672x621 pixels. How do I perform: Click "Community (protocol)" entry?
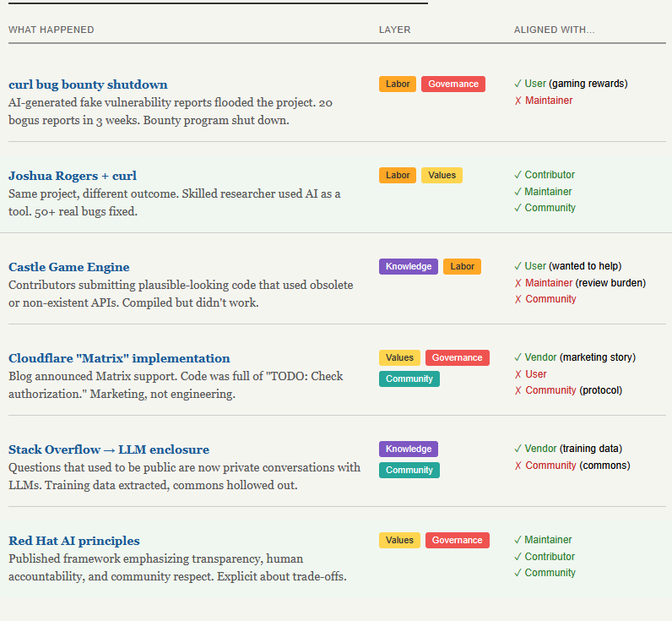click(x=568, y=390)
